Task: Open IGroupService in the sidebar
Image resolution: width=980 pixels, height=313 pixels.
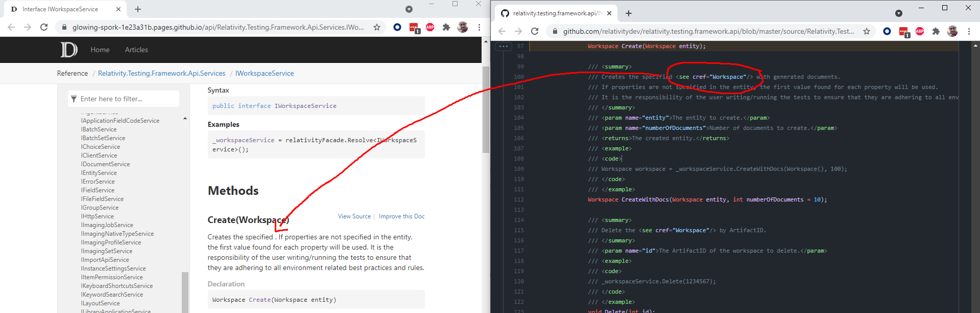Action: pyautogui.click(x=100, y=208)
